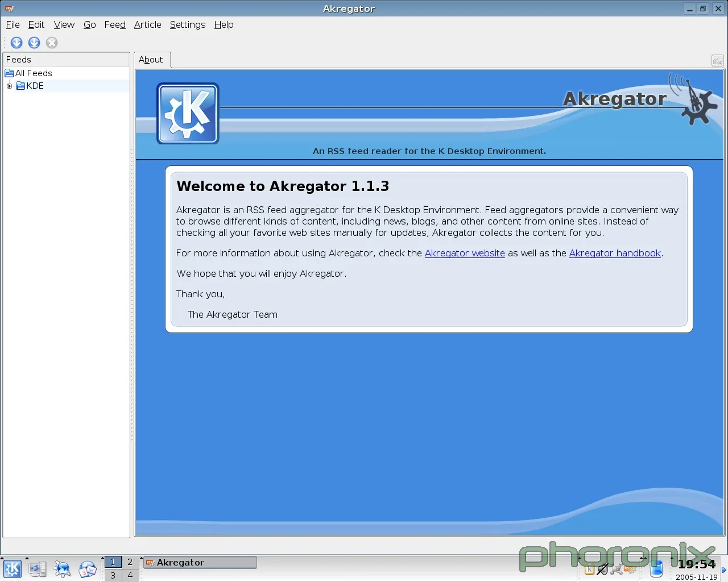The image size is (728, 582).
Task: Switch to the About tab
Action: pos(151,60)
